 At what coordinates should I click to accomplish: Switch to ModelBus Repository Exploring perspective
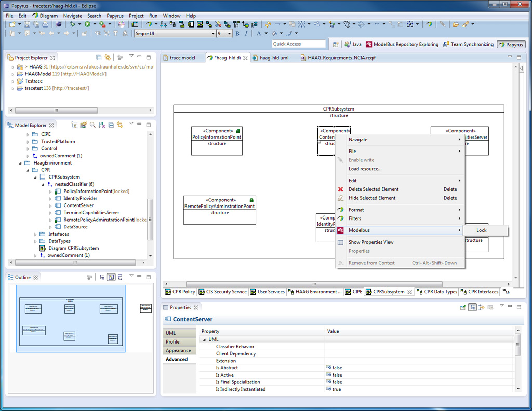[x=402, y=45]
